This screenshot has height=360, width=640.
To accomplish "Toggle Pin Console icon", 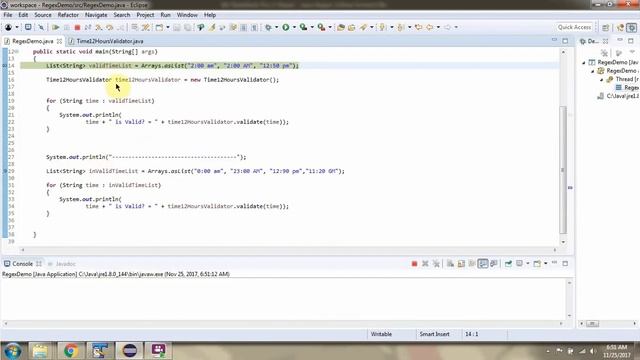I will click(x=508, y=264).
